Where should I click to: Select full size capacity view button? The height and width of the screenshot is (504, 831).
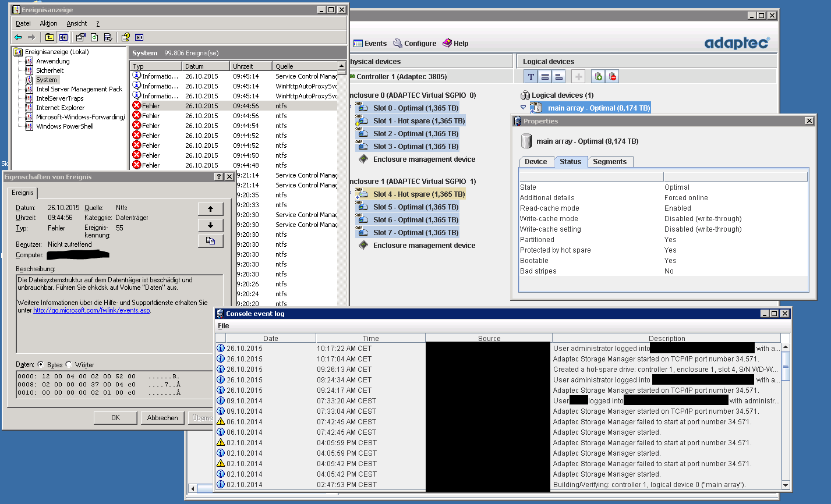(x=545, y=76)
